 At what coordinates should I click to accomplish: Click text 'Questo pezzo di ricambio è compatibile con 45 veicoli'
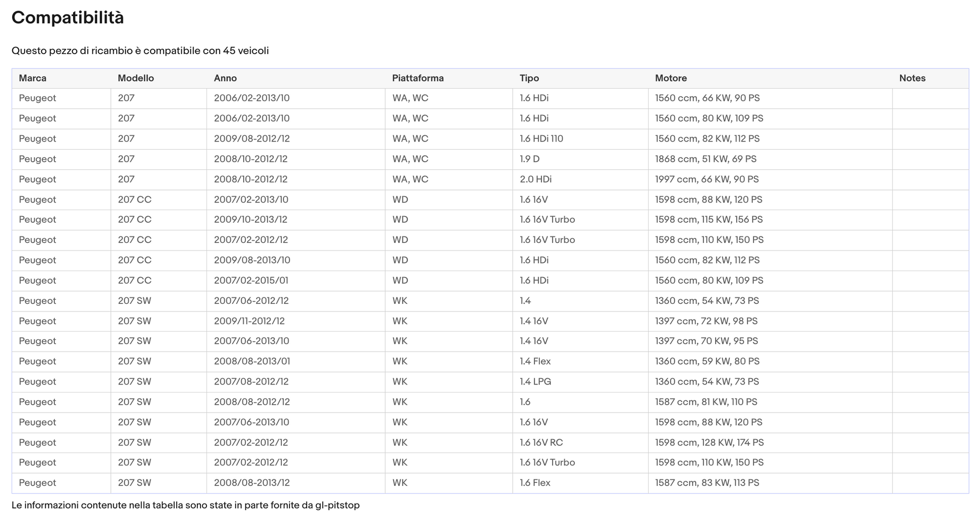coord(140,51)
